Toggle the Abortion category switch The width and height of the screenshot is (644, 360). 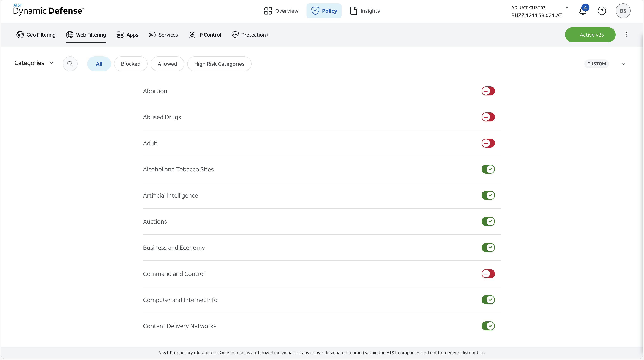click(488, 91)
